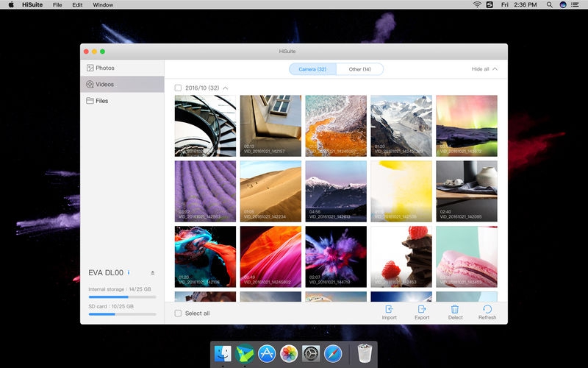The height and width of the screenshot is (368, 588).
Task: Switch to the Other (14) tab
Action: (x=359, y=69)
